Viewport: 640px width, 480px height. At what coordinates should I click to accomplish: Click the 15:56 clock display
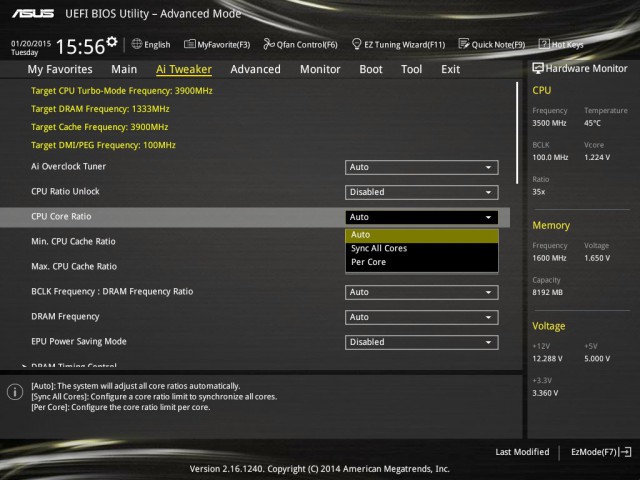coord(80,47)
